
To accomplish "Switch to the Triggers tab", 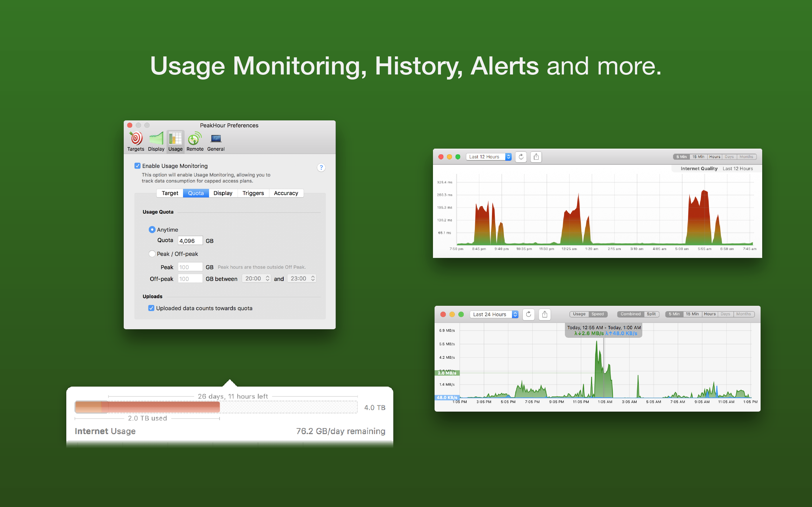I will (253, 193).
